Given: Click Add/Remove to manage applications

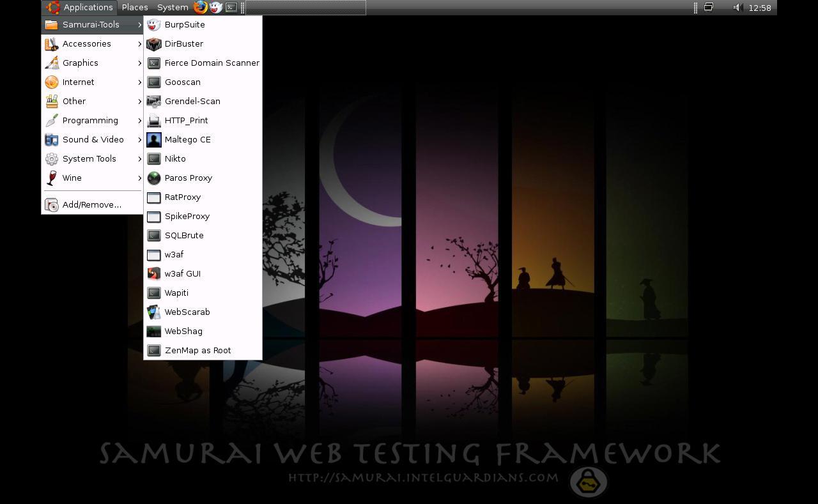Looking at the screenshot, I should (x=91, y=204).
